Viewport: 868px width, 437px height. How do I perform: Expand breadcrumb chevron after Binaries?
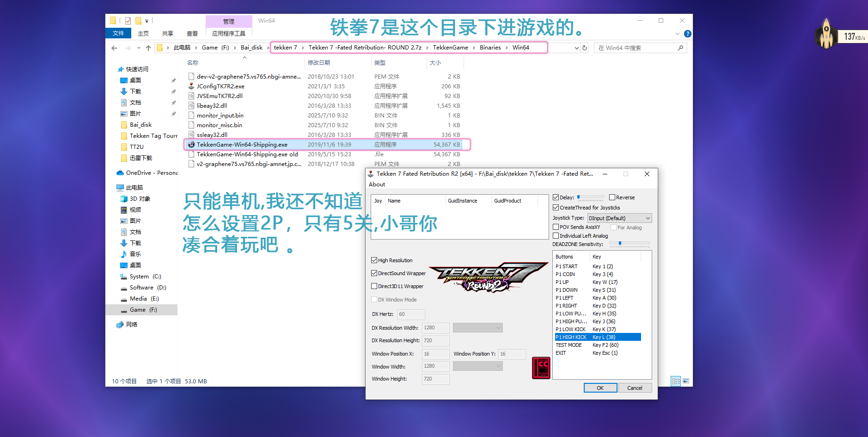[507, 48]
